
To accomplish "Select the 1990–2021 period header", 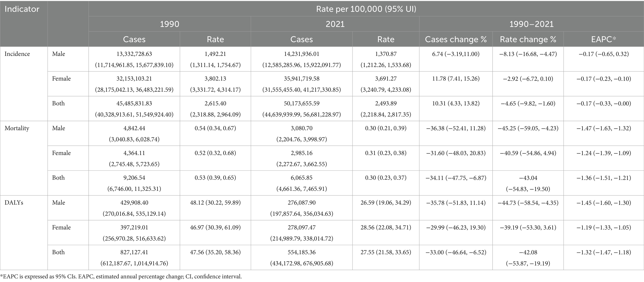I will [531, 24].
